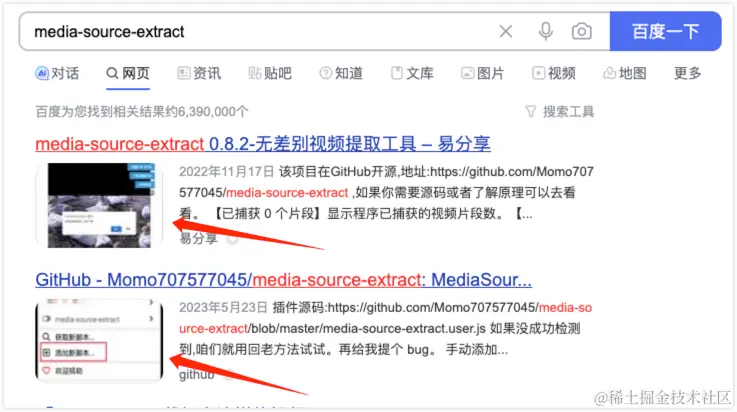Open the 资讯 tab

(199, 73)
